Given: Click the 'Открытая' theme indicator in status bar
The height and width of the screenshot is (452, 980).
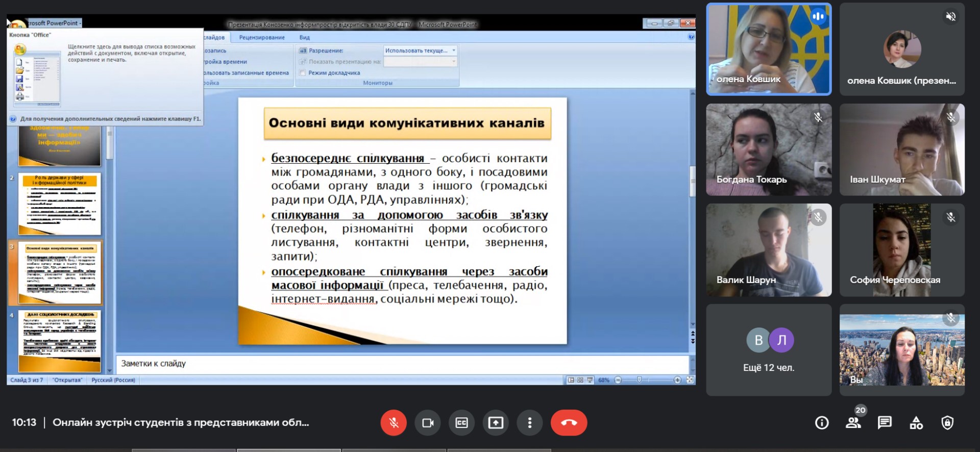Looking at the screenshot, I should click(67, 380).
